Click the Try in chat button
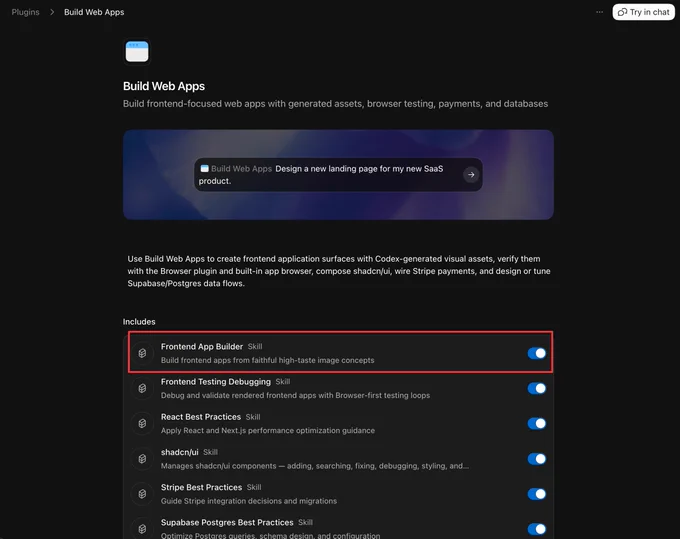The width and height of the screenshot is (680, 539). (644, 12)
